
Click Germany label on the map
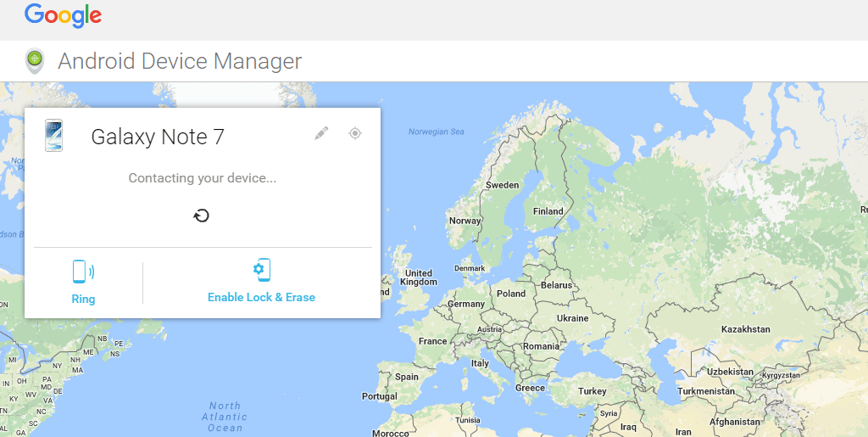tap(466, 304)
